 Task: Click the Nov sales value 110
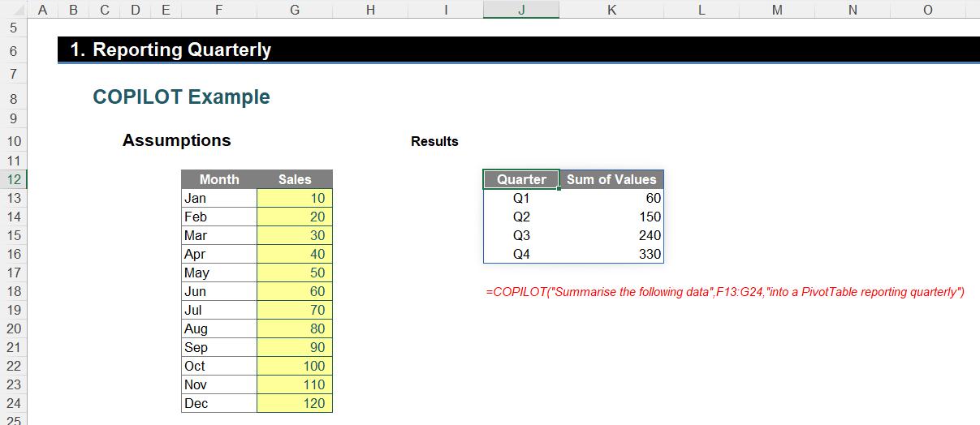(295, 384)
